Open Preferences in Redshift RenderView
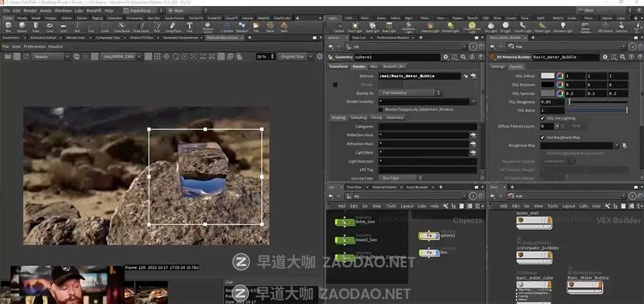The height and width of the screenshot is (304, 644). tap(34, 47)
